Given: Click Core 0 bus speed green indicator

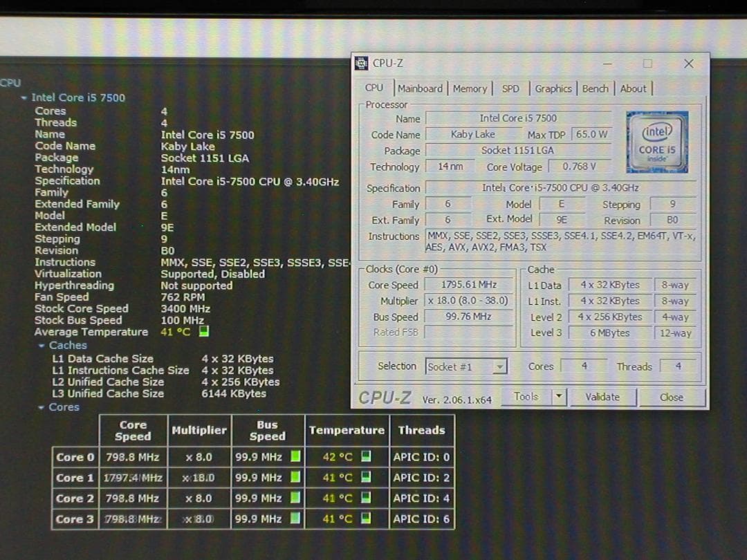Looking at the screenshot, I should [295, 456].
